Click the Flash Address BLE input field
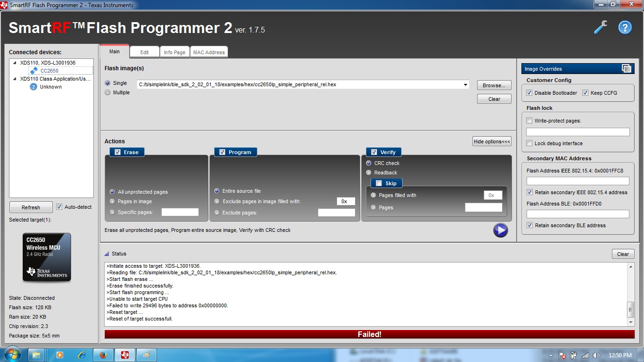 coord(578,214)
